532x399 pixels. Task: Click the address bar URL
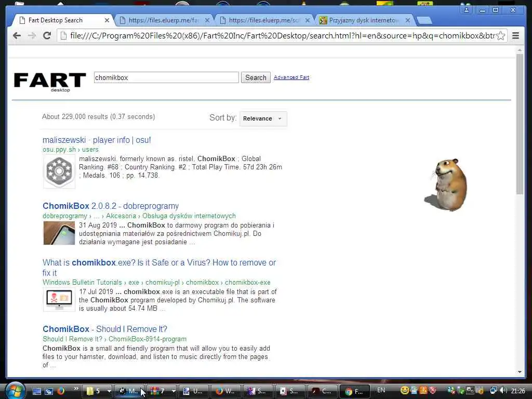282,36
